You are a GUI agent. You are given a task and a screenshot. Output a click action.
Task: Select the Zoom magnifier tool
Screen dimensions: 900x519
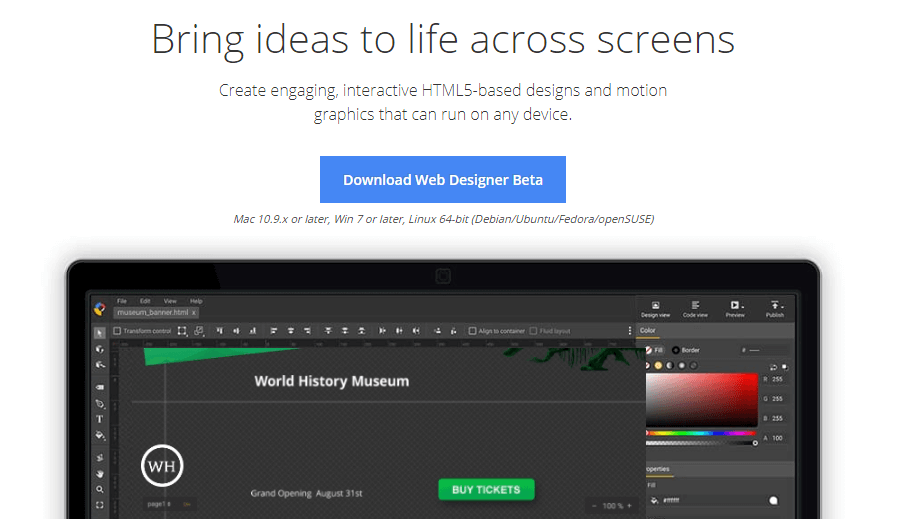(x=100, y=490)
